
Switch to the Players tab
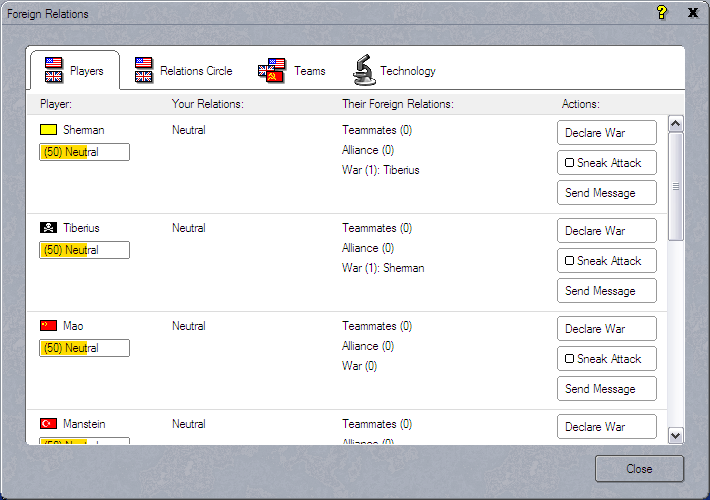point(75,71)
